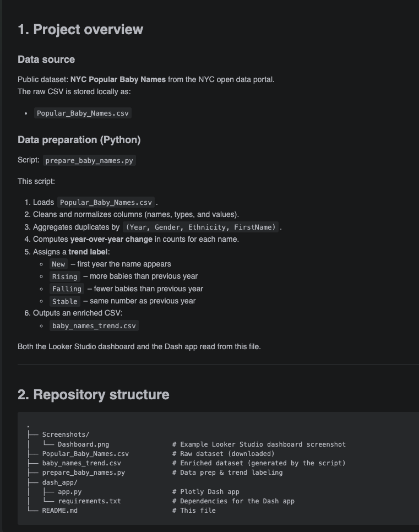The image size is (419, 532).
Task: Click README.md in the repository tree
Action: 60,511
